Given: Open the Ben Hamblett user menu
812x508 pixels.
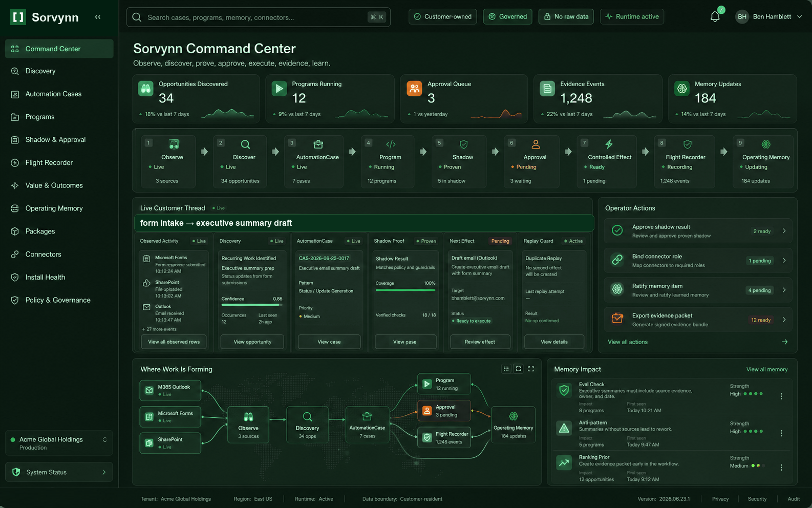Looking at the screenshot, I should click(x=768, y=17).
